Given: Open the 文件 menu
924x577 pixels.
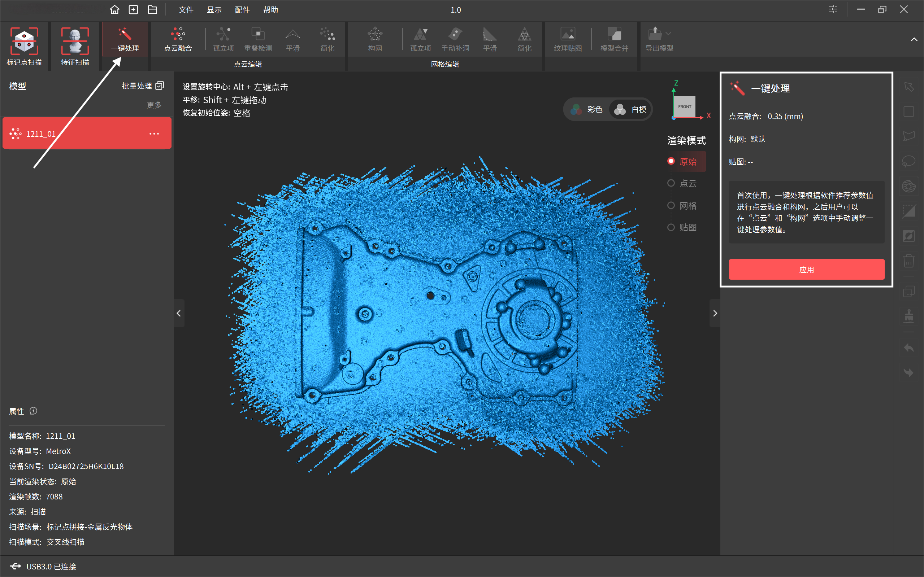Looking at the screenshot, I should point(186,10).
